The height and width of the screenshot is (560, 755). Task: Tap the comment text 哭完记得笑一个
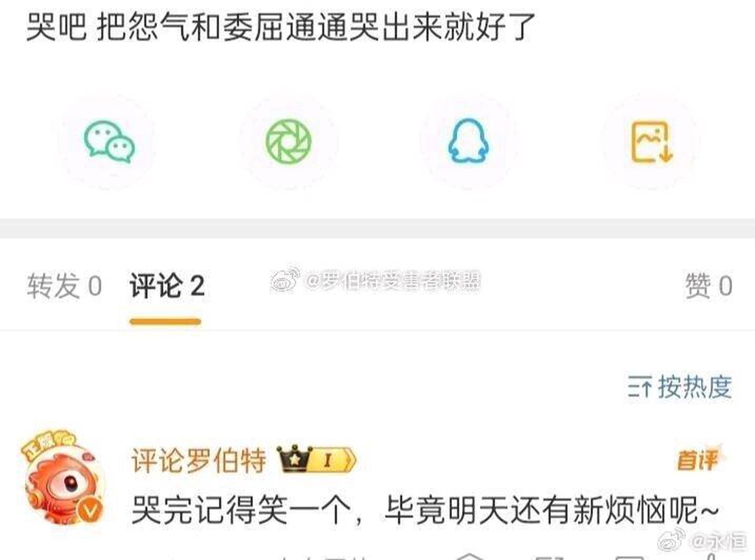tap(240, 510)
